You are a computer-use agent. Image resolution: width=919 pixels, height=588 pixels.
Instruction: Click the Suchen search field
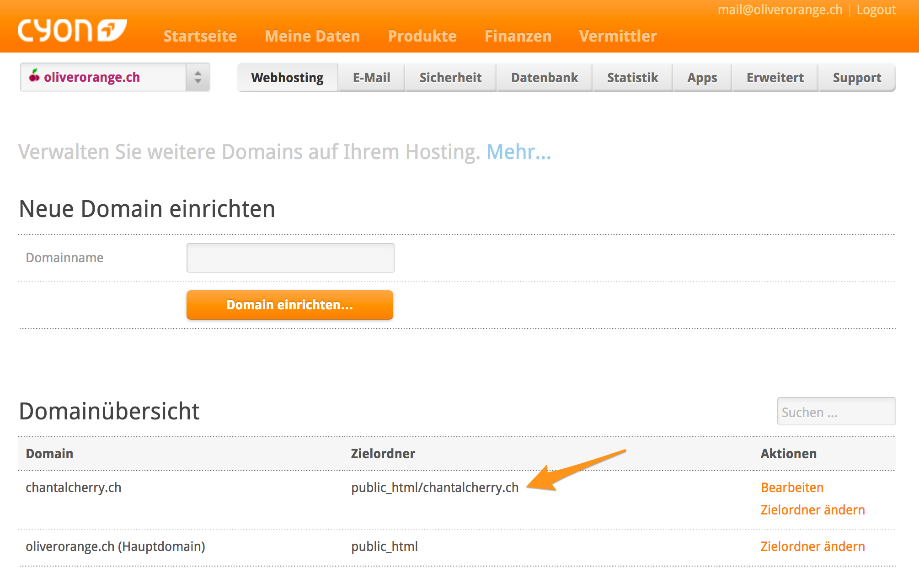(836, 412)
